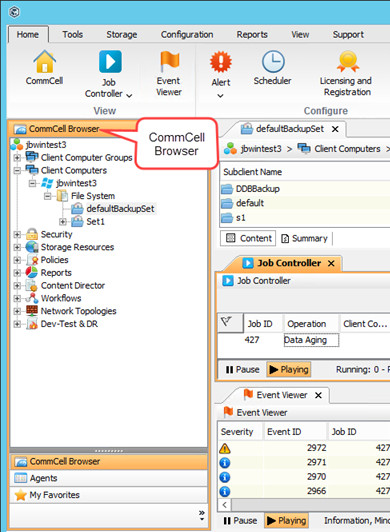The image size is (390, 532).
Task: Click the Event Viewer left scroll arrow
Action: pos(225,505)
